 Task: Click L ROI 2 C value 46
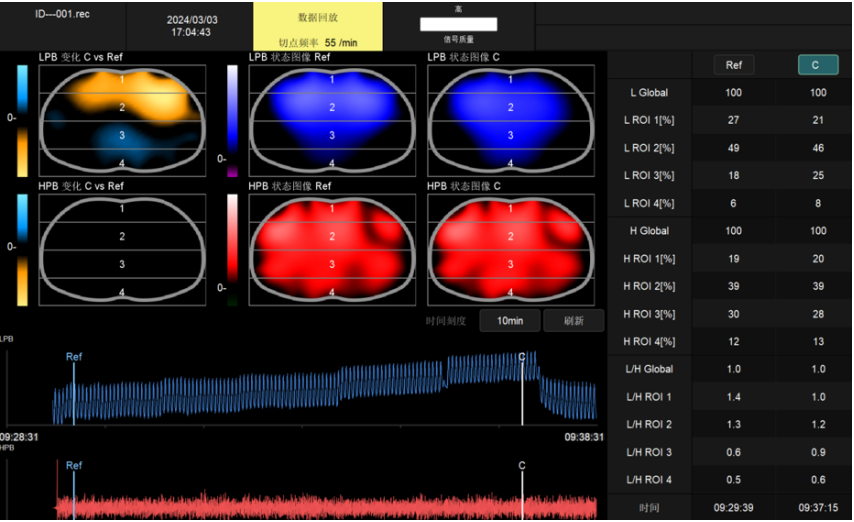818,148
